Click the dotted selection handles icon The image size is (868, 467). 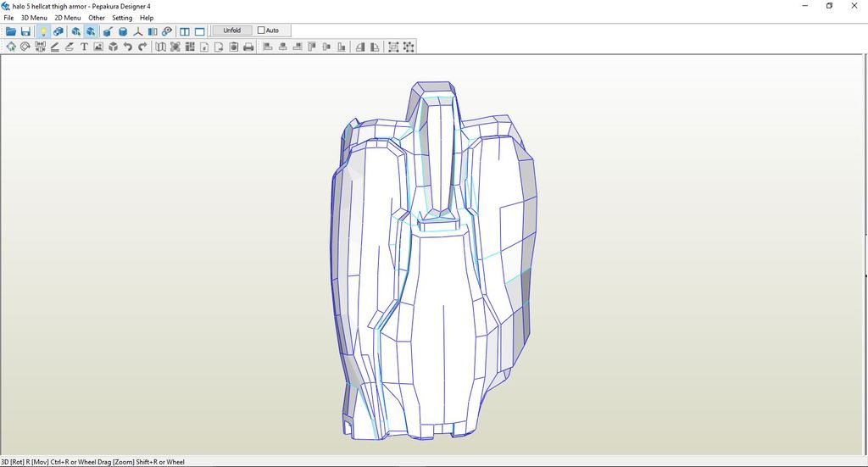click(409, 47)
